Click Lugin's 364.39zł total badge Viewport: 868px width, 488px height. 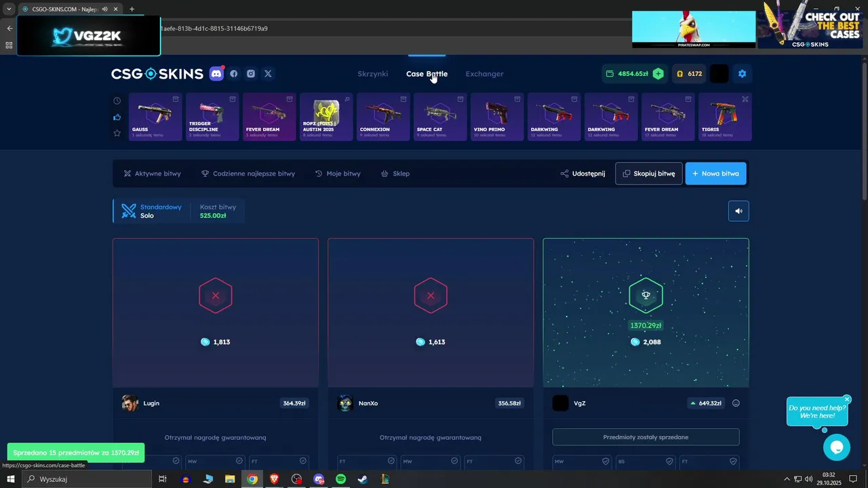pos(294,403)
